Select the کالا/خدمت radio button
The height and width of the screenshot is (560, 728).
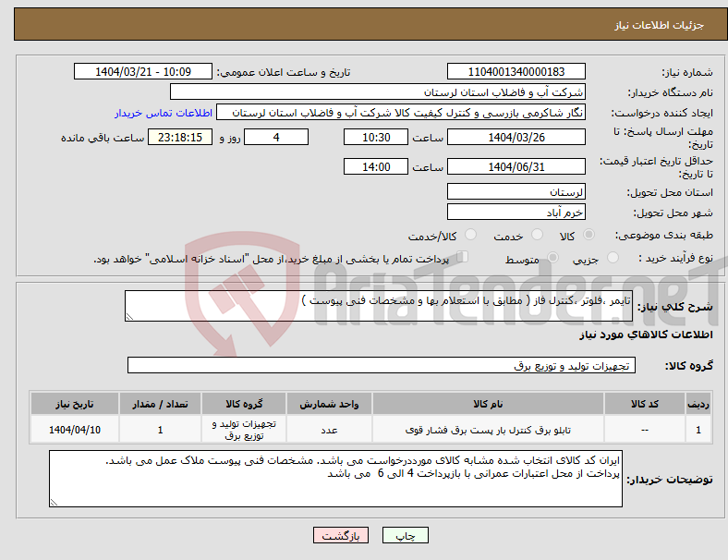coord(471,235)
